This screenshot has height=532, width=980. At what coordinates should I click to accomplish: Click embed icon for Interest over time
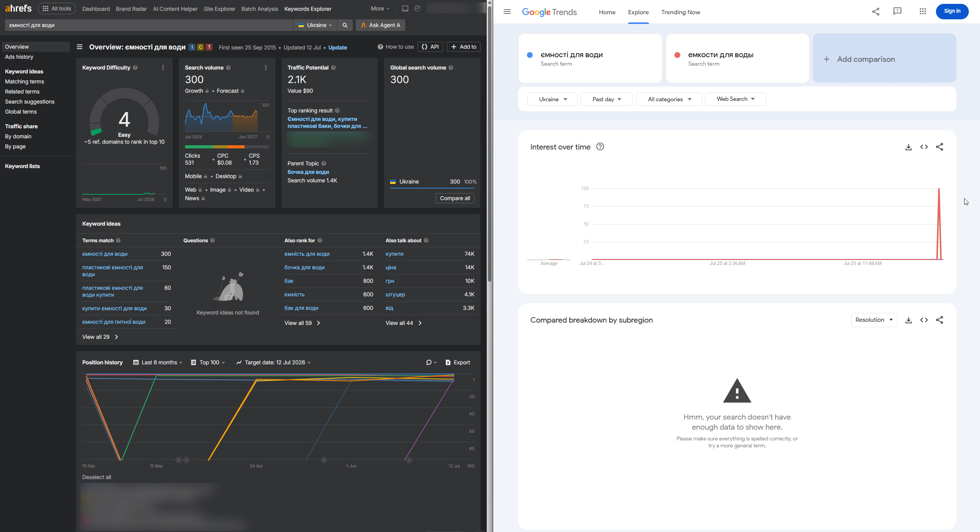tap(924, 147)
